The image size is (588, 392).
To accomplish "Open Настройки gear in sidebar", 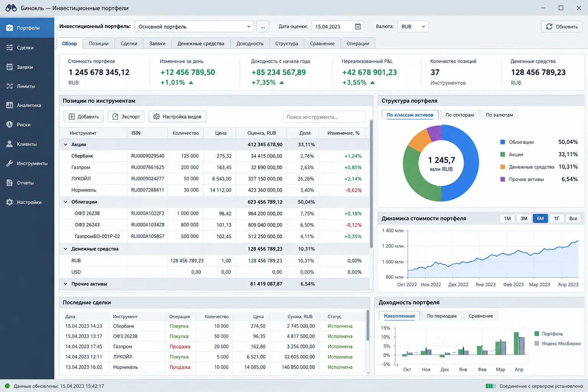I will (x=10, y=202).
